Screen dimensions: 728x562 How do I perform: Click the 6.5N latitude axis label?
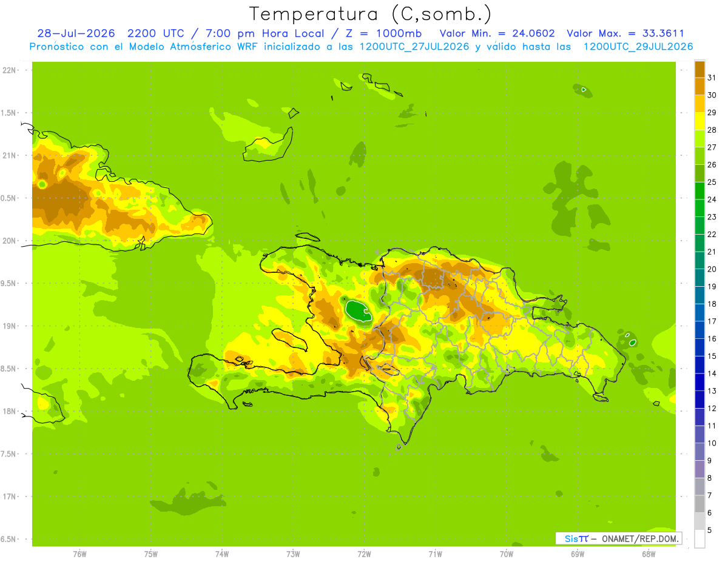click(8, 540)
